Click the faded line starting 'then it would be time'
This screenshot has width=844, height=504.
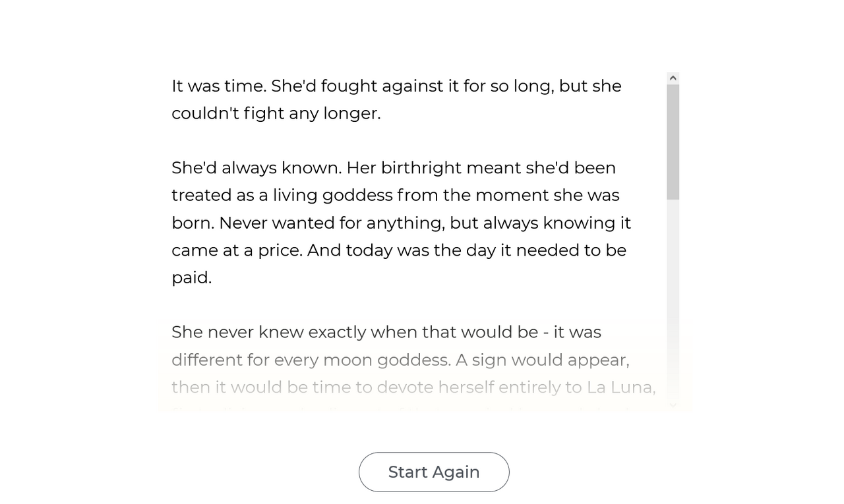pos(413,387)
